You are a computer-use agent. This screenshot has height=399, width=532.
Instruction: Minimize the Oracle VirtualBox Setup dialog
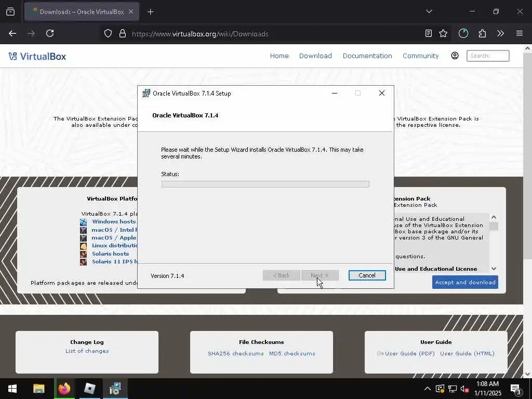(x=335, y=94)
